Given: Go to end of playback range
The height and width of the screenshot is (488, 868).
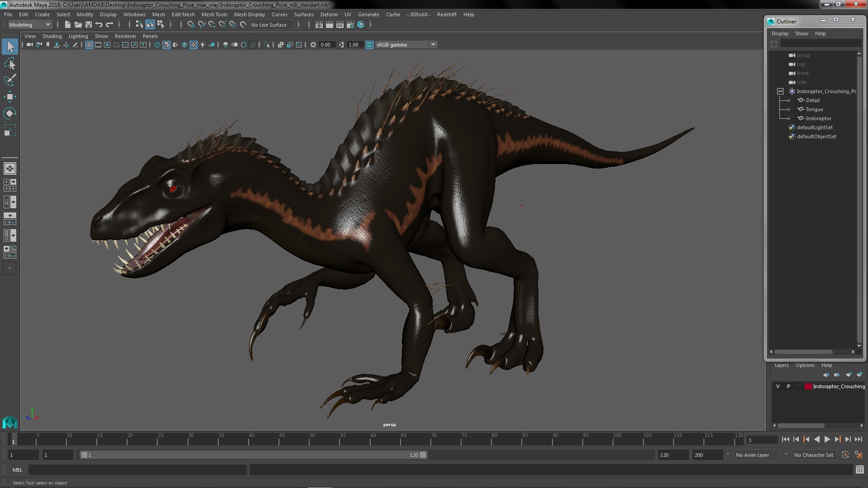Looking at the screenshot, I should (x=858, y=439).
